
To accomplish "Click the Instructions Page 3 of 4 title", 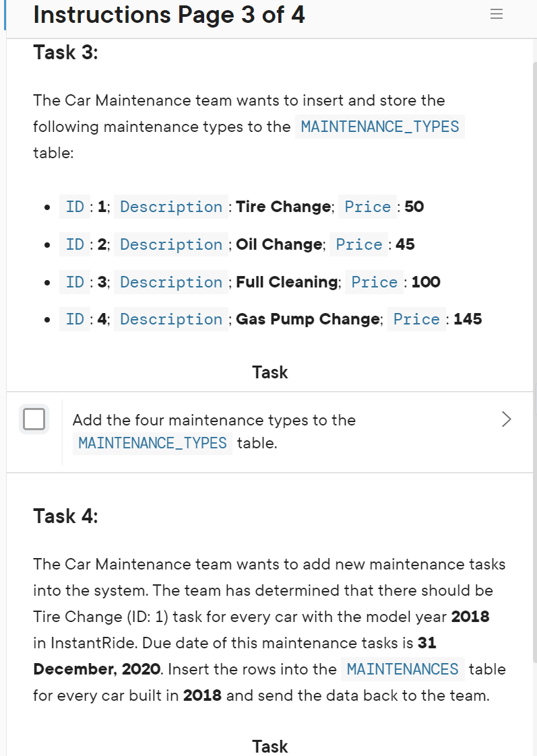I will pos(168,14).
